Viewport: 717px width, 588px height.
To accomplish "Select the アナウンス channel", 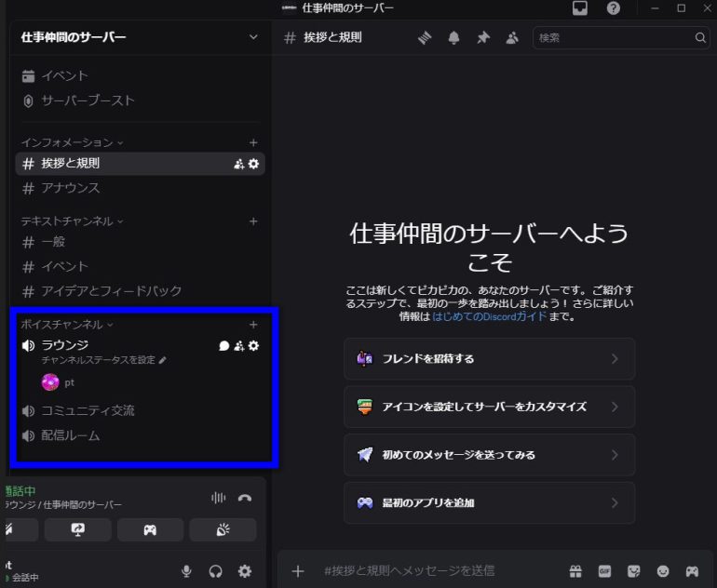I will click(71, 188).
